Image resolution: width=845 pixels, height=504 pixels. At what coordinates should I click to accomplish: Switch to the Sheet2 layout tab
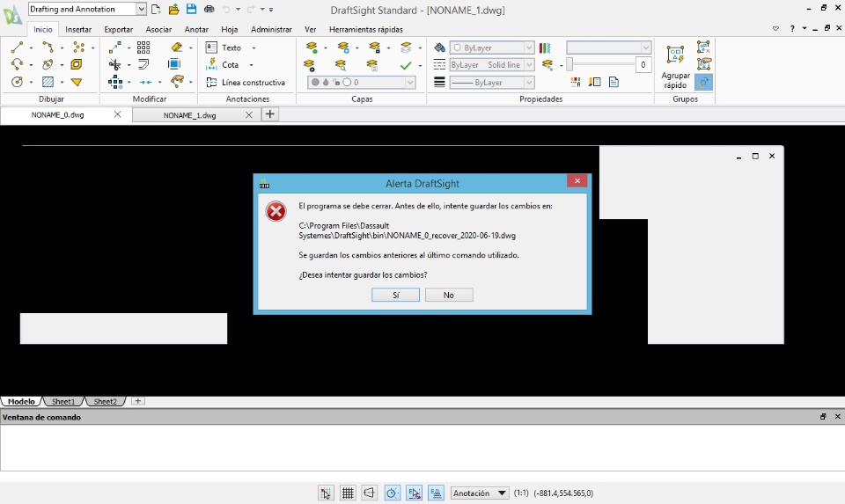(105, 402)
